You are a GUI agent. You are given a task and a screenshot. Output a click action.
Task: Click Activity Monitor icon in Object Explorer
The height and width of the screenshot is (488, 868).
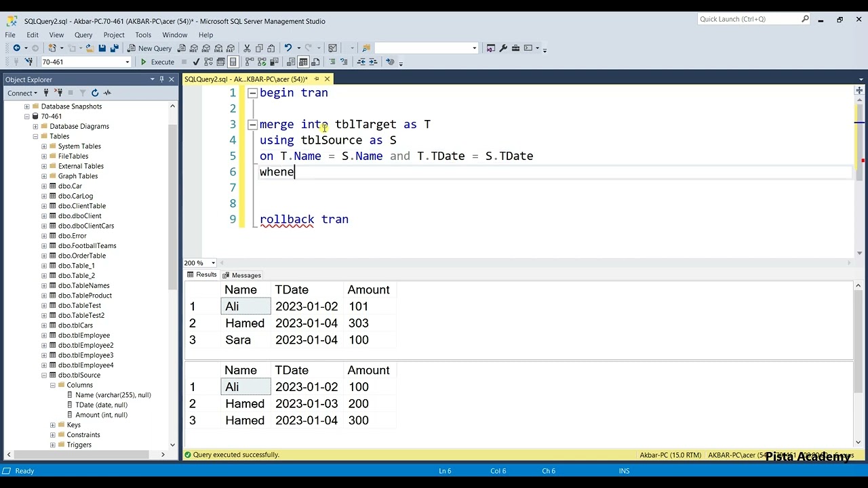coord(108,93)
